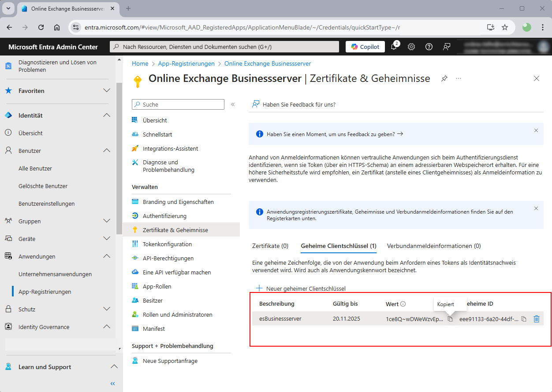Expand the Gruppen section
This screenshot has height=392, width=552.
106,221
